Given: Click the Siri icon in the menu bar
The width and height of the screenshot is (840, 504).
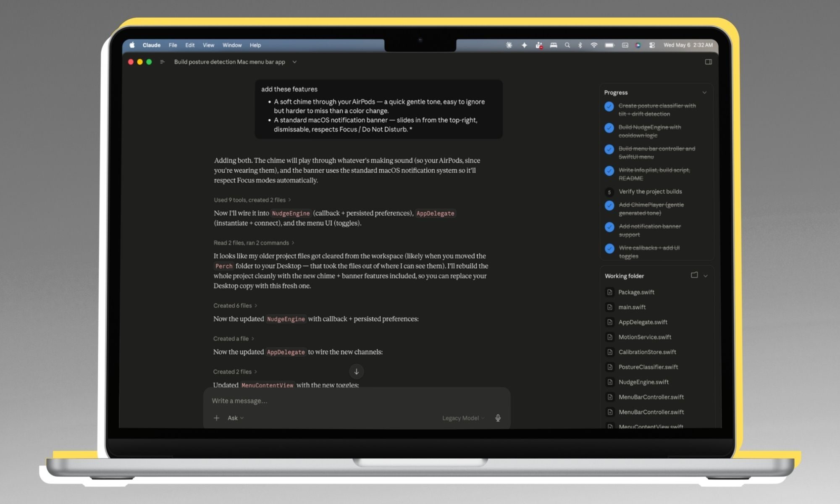Looking at the screenshot, I should pos(638,45).
